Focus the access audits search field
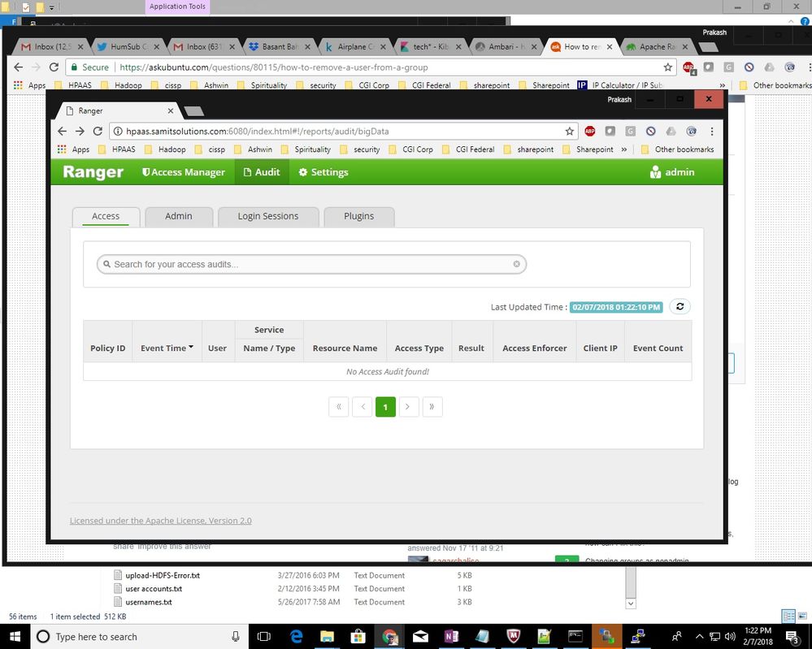This screenshot has height=649, width=812. pos(310,264)
